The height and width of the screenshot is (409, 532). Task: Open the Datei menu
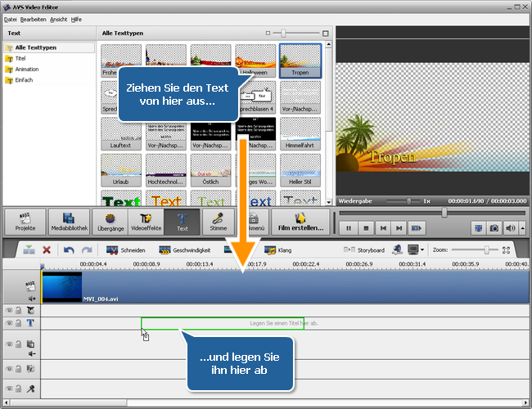10,20
